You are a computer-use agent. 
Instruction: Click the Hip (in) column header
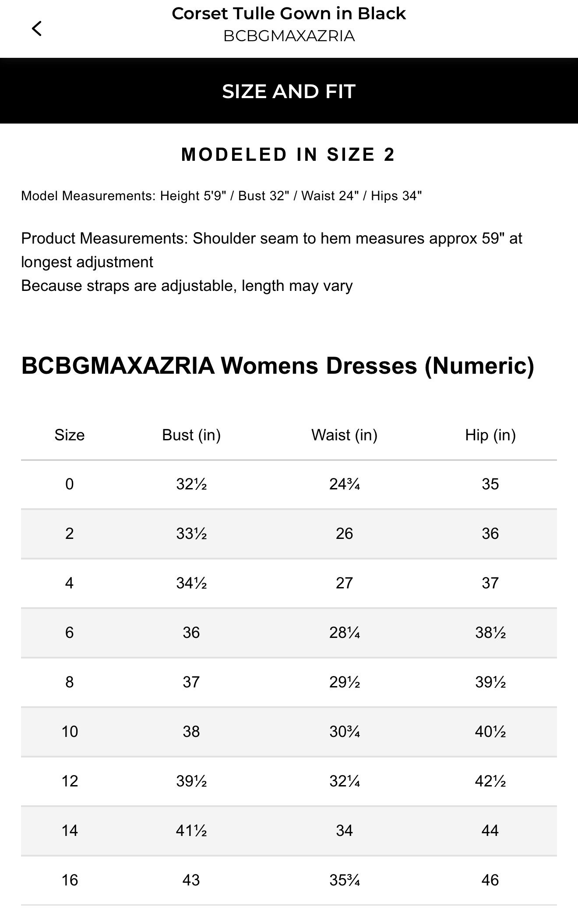click(x=490, y=435)
